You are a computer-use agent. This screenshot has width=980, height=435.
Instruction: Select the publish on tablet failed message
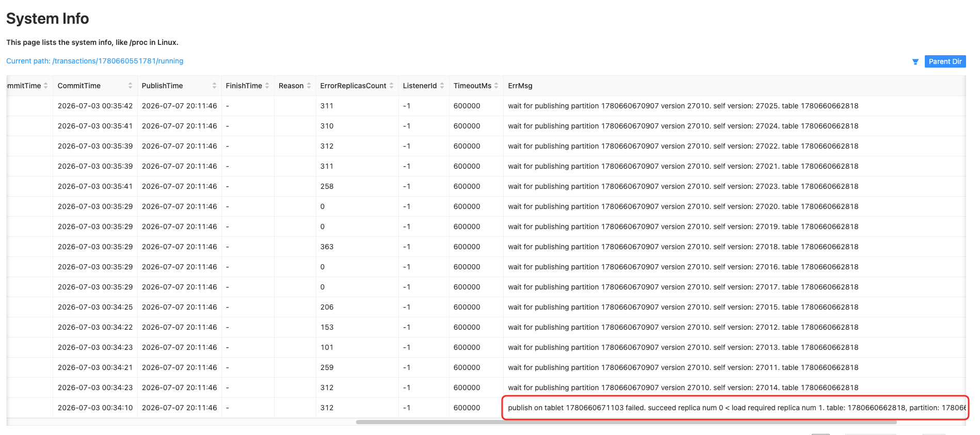pyautogui.click(x=736, y=408)
